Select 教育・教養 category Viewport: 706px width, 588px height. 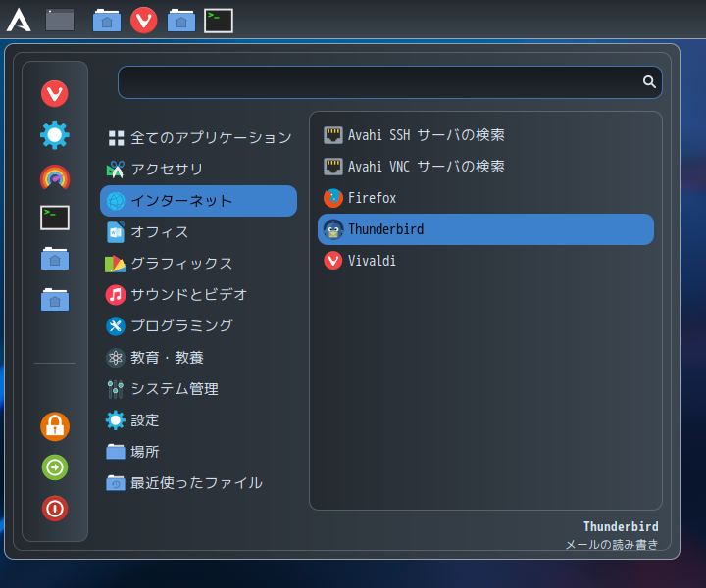pos(198,358)
